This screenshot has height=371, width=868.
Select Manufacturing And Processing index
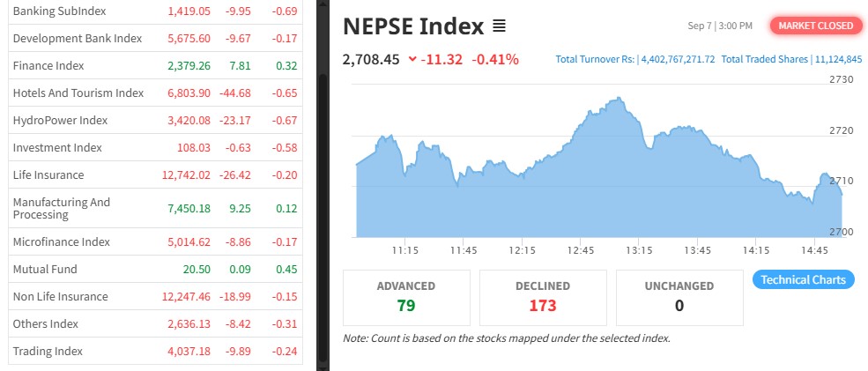(x=62, y=209)
